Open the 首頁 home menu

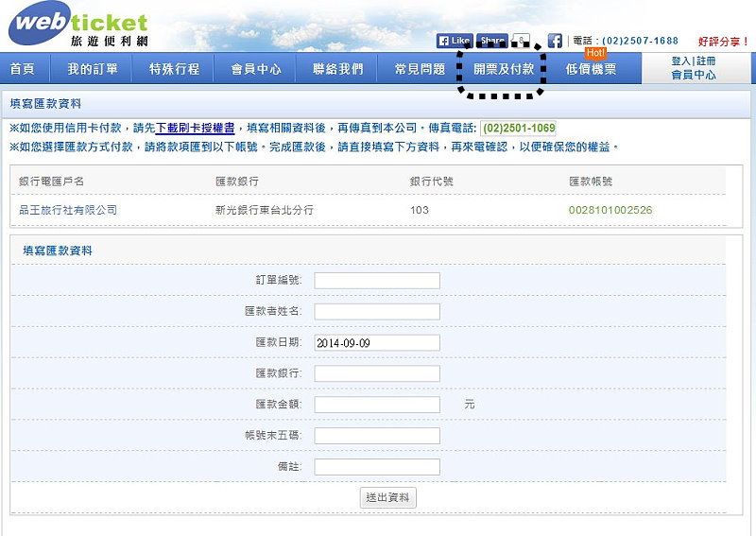tap(23, 69)
